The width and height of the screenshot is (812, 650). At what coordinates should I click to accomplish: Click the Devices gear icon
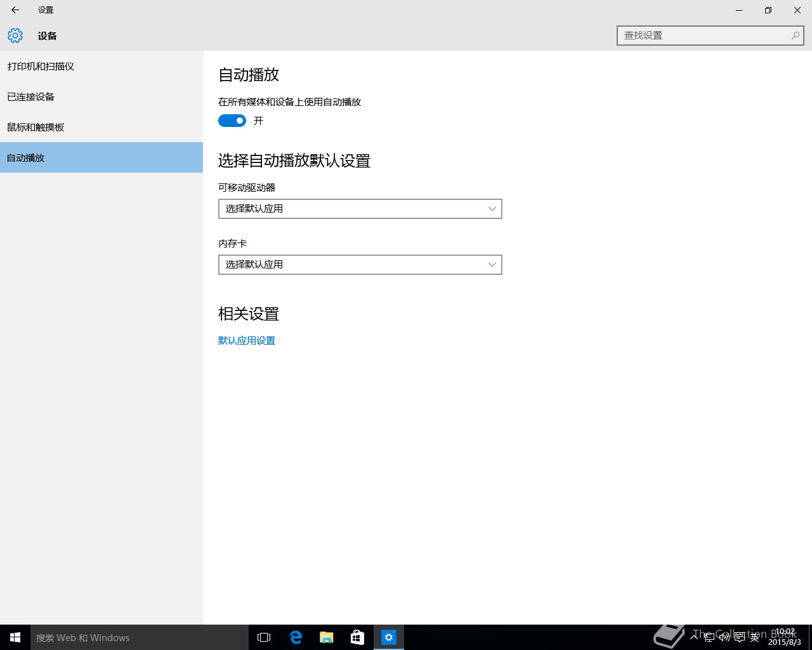(x=15, y=36)
